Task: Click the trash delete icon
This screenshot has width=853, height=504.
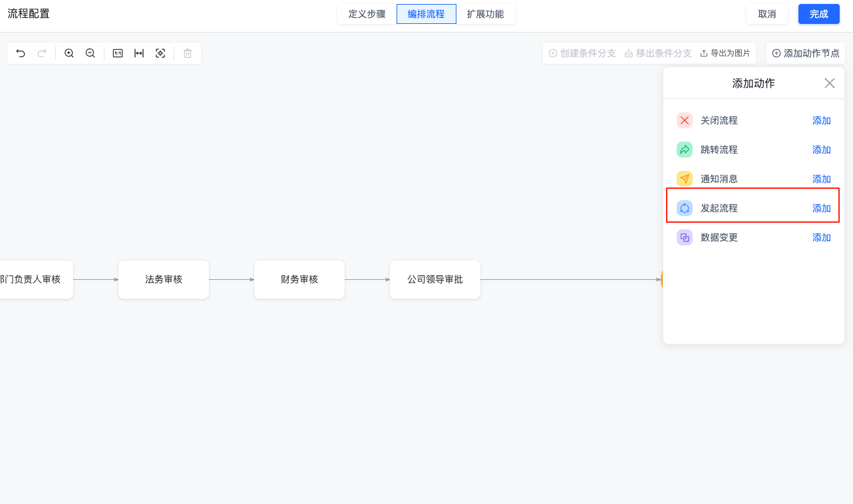Action: [x=188, y=53]
